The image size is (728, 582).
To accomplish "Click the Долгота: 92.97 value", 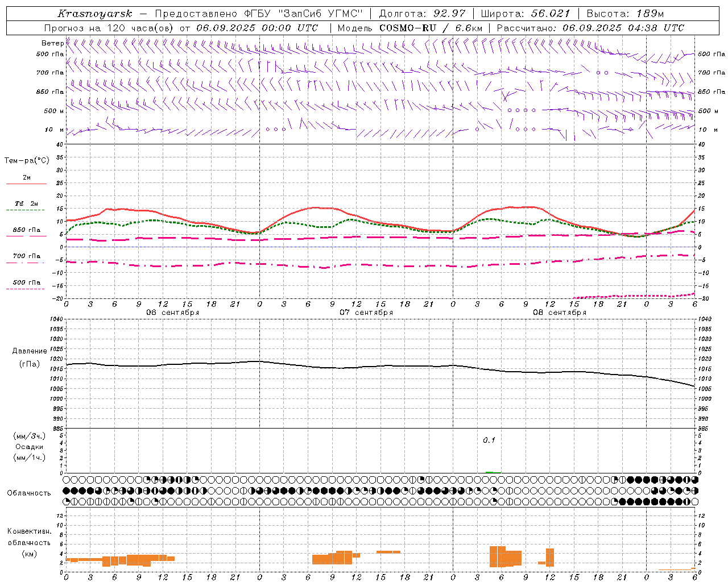I will click(422, 14).
